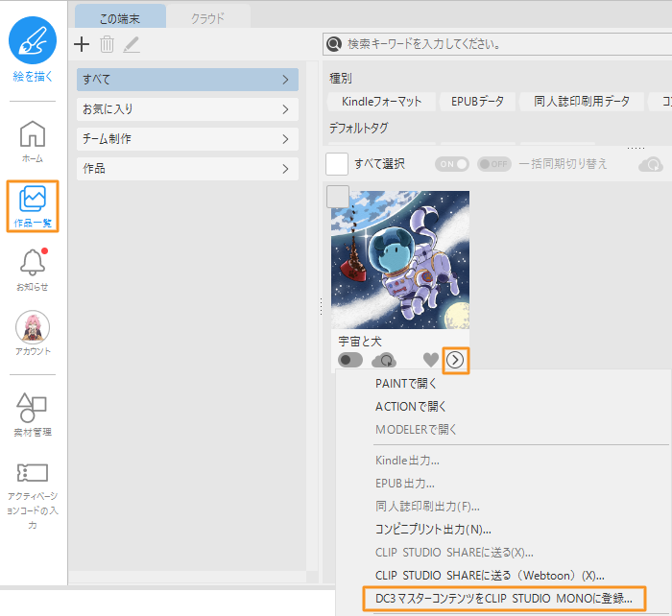Tick checkbox on 宇宙と犬 thumbnail
The image size is (672, 616).
[x=338, y=197]
